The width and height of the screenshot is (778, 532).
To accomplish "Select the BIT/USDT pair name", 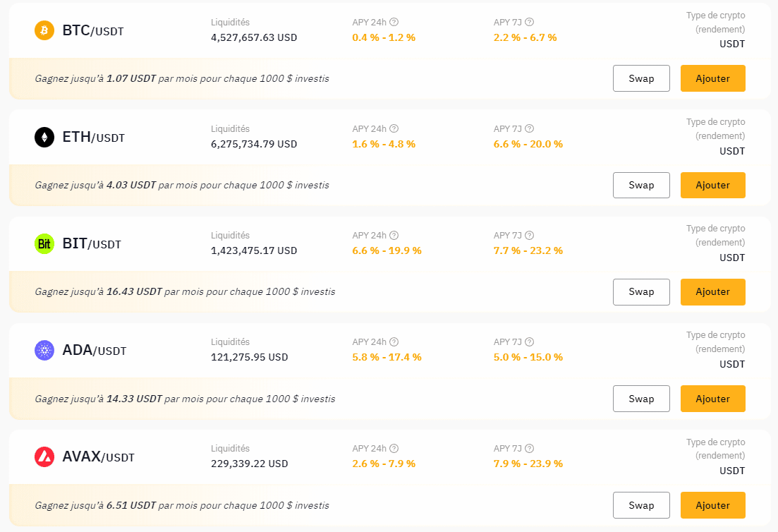I will click(x=92, y=244).
